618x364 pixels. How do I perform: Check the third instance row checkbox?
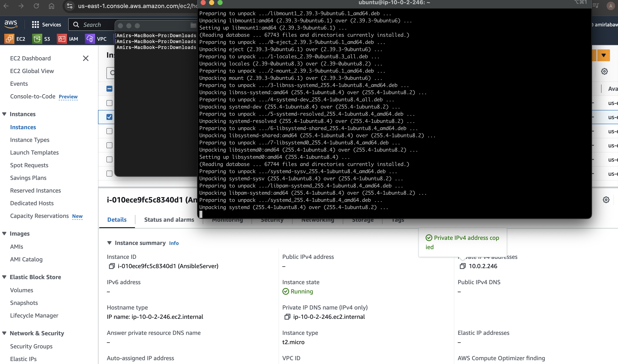(109, 131)
